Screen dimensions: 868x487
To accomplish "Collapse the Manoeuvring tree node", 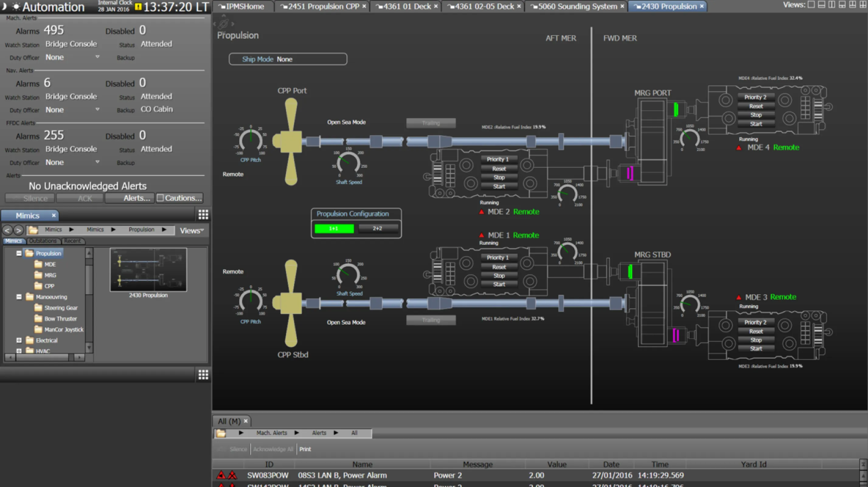I will 19,297.
